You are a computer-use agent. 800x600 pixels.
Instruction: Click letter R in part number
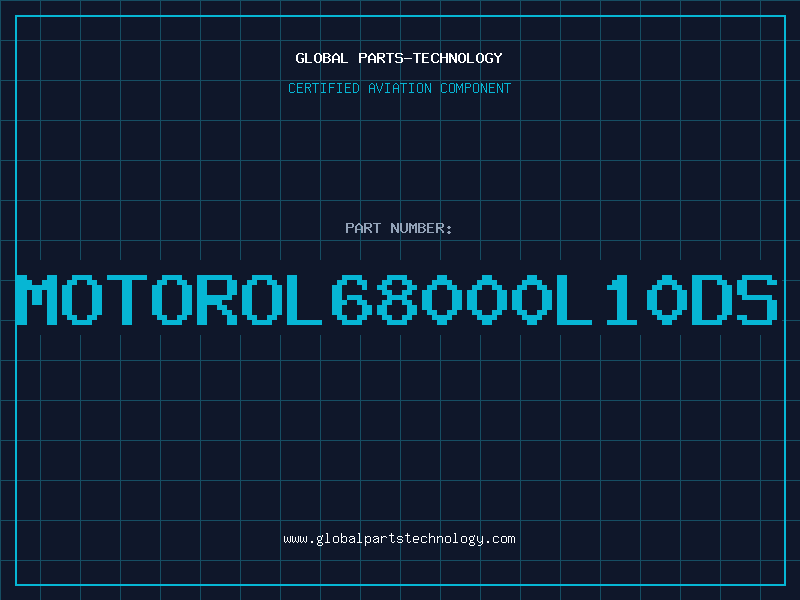click(216, 300)
